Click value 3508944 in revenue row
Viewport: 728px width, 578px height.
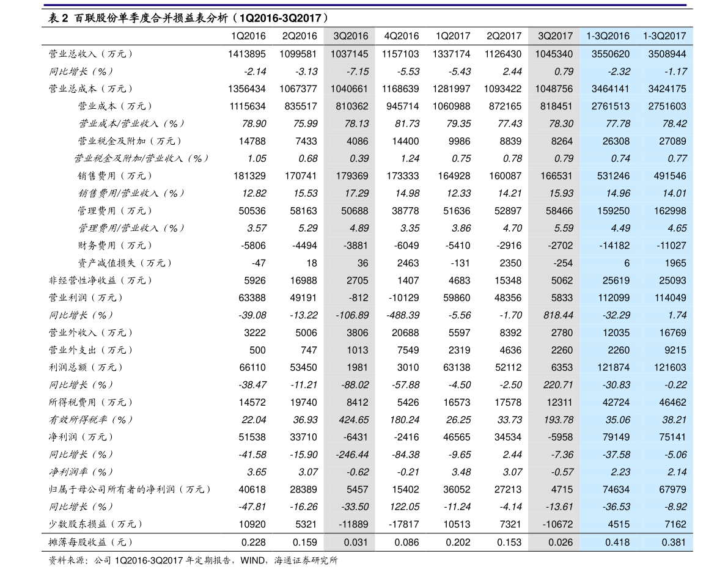[667, 54]
